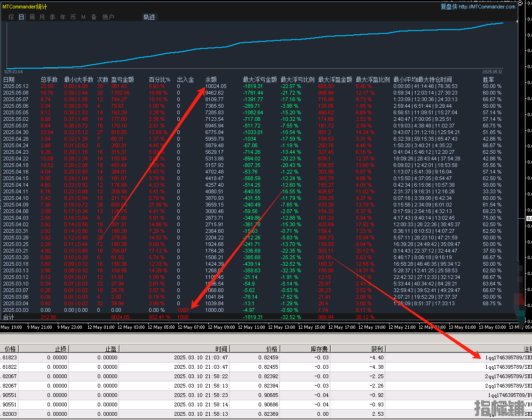
Task: Open the 币 currency tab
Action: [73, 17]
